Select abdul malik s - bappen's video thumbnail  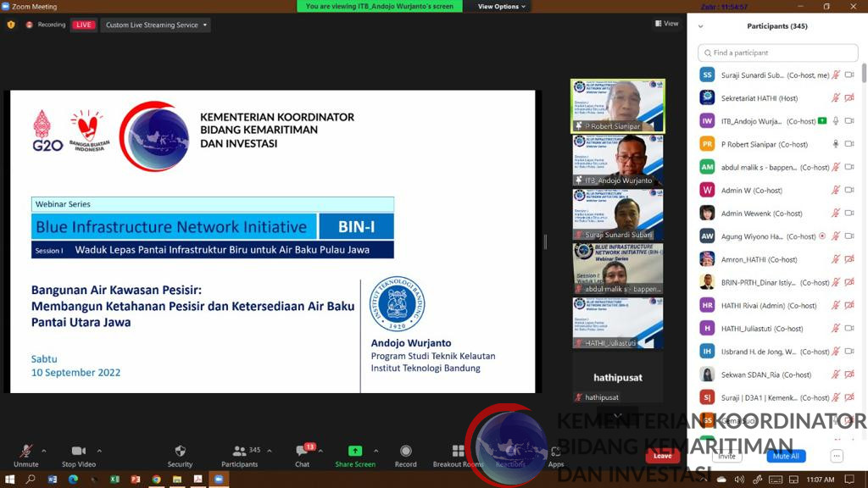618,269
